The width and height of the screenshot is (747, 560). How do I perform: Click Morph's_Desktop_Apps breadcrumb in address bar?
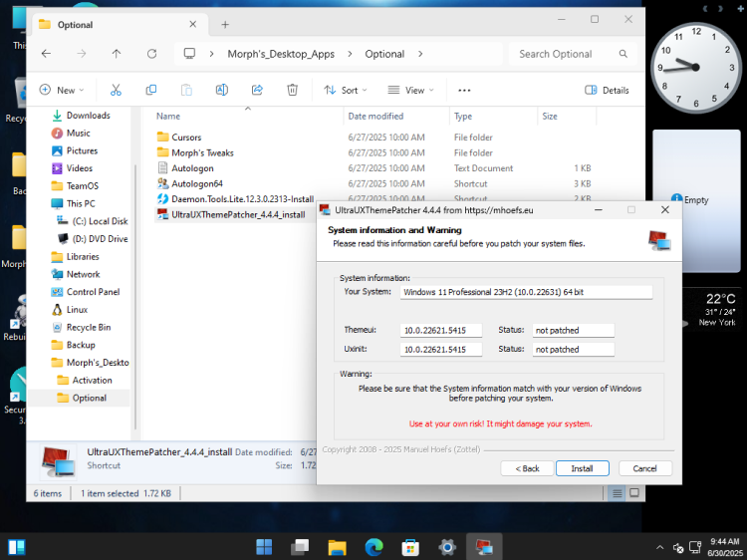tap(281, 54)
